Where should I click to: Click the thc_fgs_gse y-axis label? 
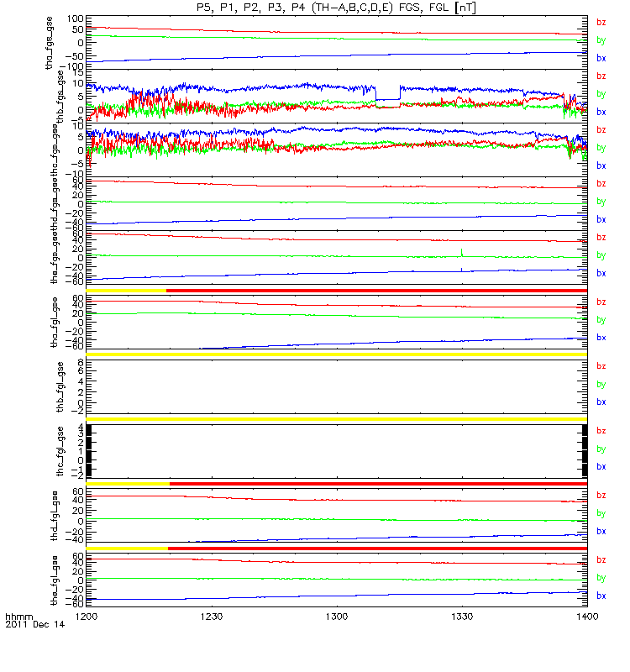(x=55, y=150)
